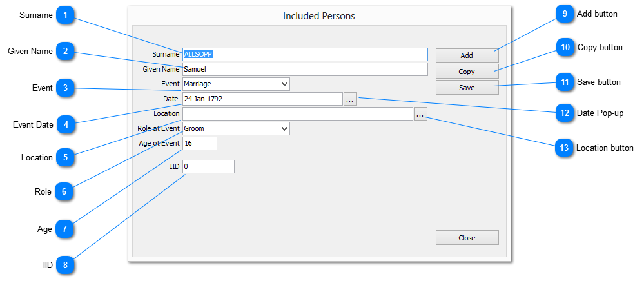Open the Date pop-up ellipsis button

point(349,99)
